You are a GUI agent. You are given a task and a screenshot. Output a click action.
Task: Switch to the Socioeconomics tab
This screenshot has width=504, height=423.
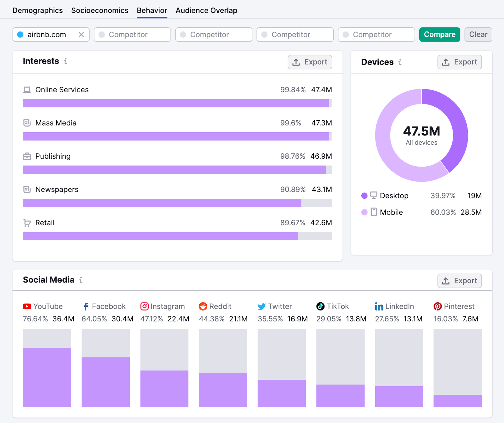[x=100, y=10]
